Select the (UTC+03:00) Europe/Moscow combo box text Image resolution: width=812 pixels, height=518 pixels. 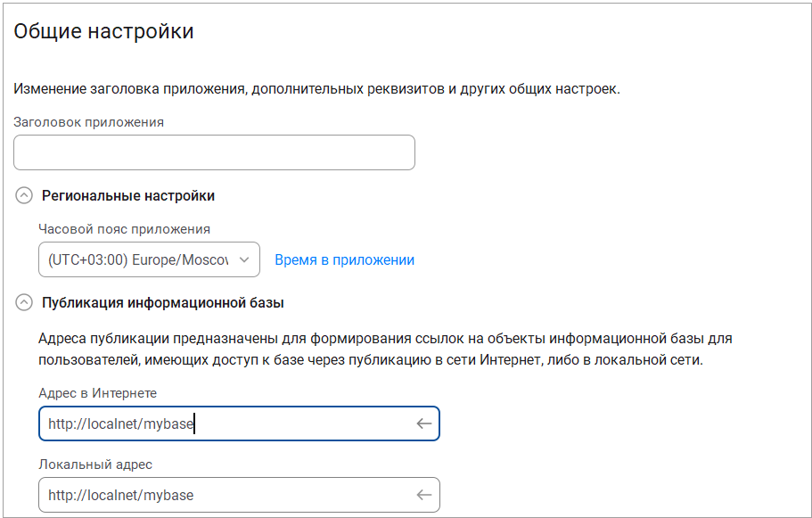coord(138,259)
